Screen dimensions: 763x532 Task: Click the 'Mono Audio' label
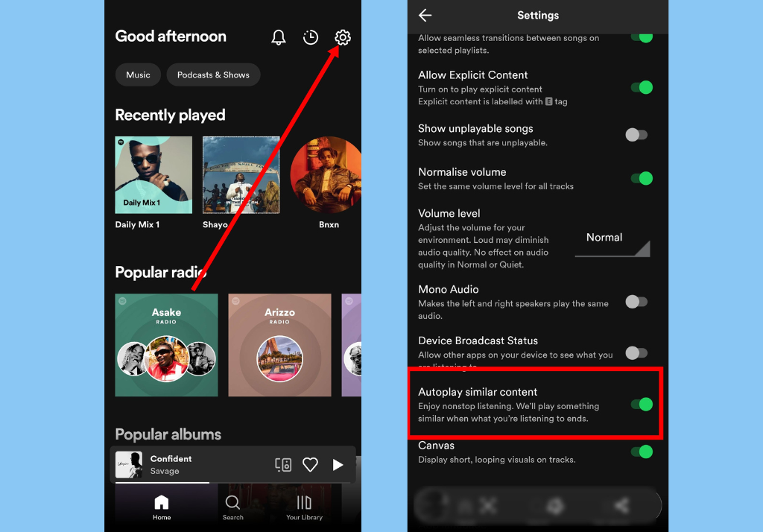[448, 289]
